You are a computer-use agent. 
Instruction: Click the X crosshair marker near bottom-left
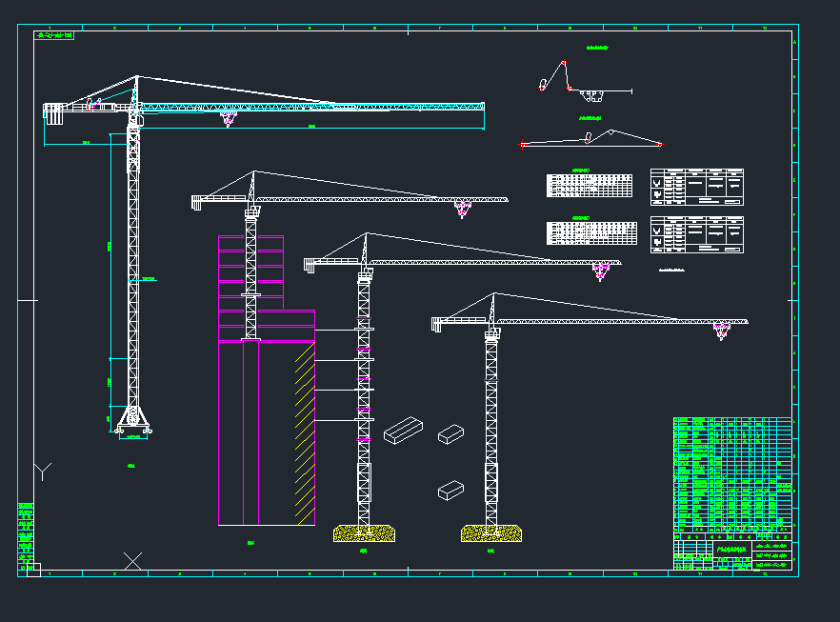click(x=133, y=561)
